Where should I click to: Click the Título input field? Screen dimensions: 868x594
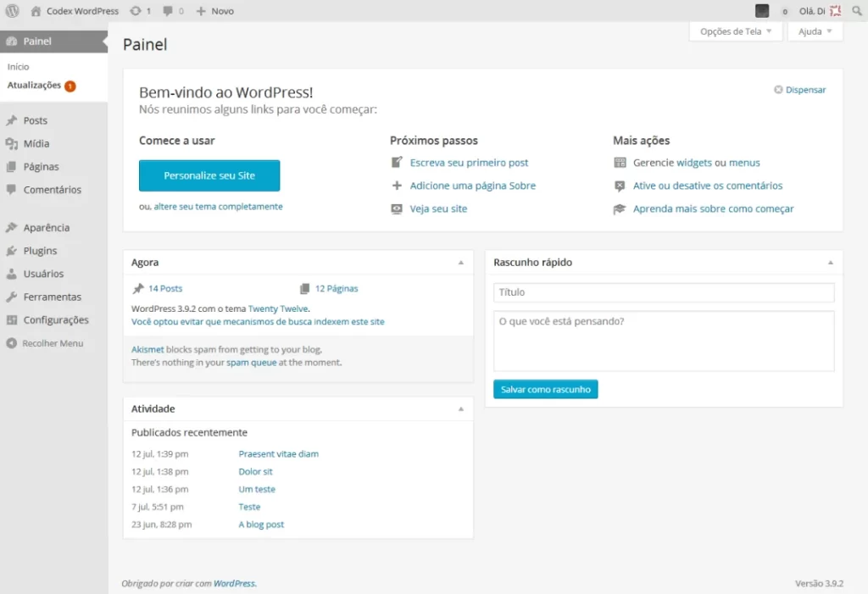tap(664, 292)
